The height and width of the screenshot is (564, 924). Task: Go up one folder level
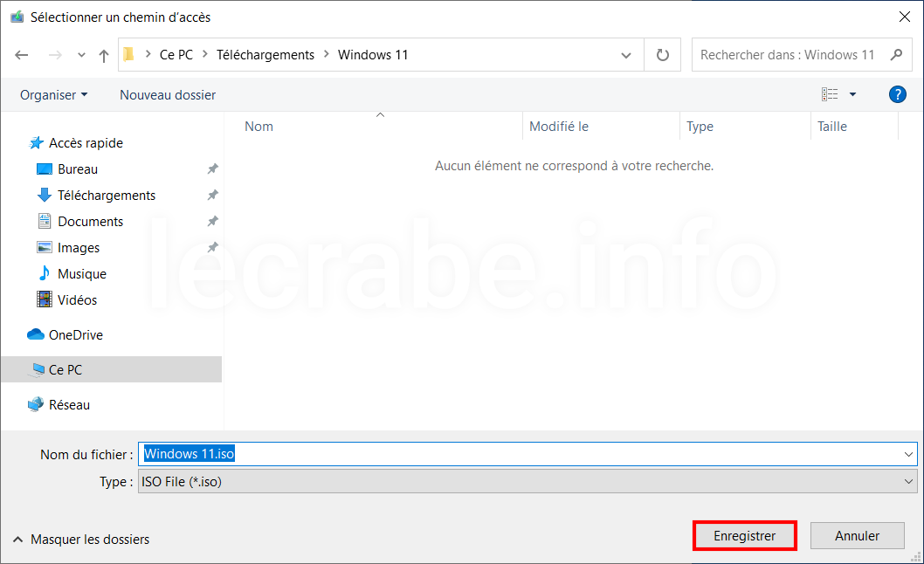pyautogui.click(x=104, y=55)
